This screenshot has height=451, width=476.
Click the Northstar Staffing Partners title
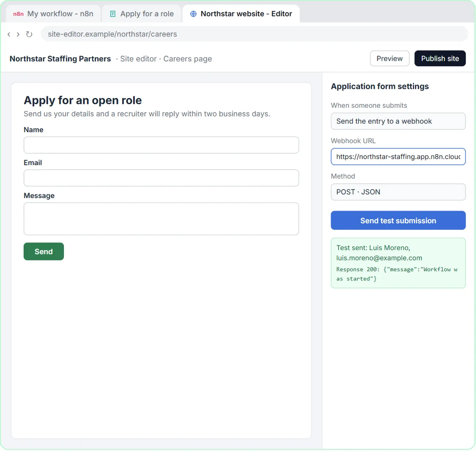coord(60,59)
